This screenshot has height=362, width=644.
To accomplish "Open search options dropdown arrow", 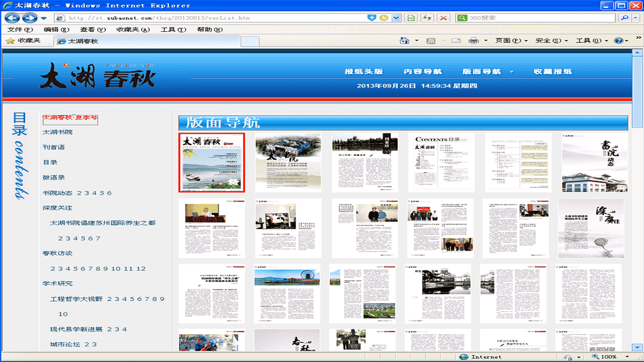I will (637, 18).
